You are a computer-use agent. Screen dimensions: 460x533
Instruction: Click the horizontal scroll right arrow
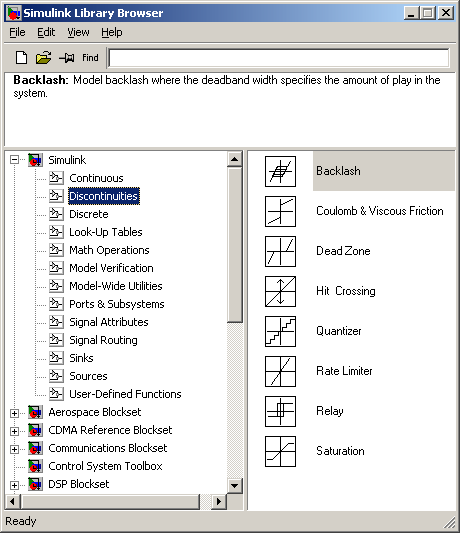(219, 501)
